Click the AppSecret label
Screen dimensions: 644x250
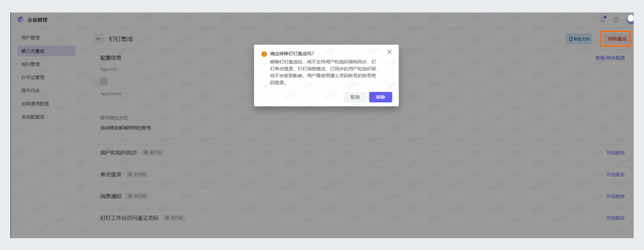click(x=111, y=94)
